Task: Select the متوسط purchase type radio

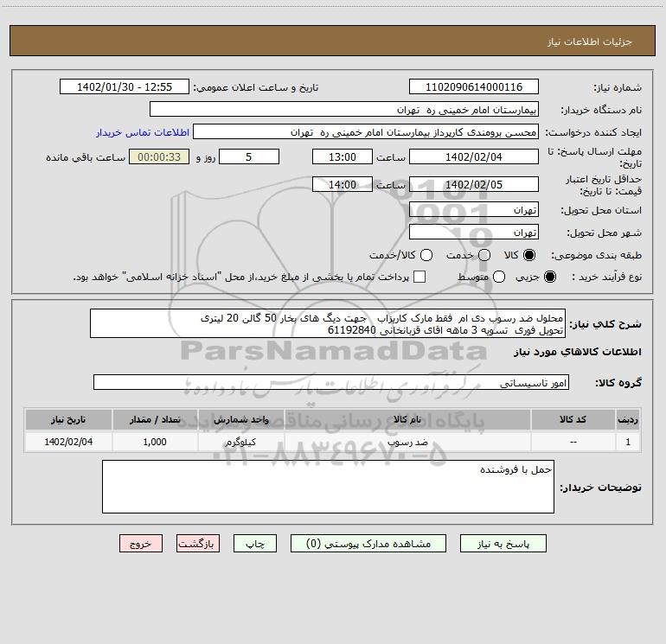Action: (x=499, y=277)
